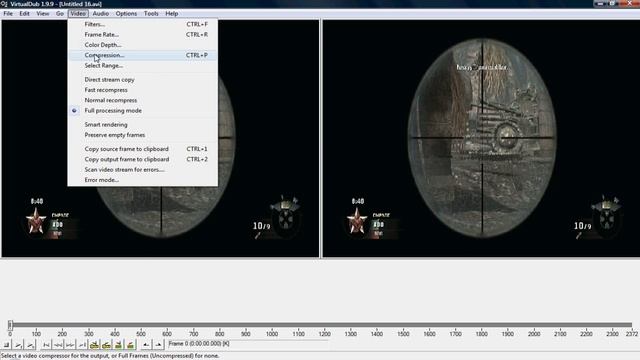640x360 pixels.
Task: Start input playback with play icon
Action: 18,345
